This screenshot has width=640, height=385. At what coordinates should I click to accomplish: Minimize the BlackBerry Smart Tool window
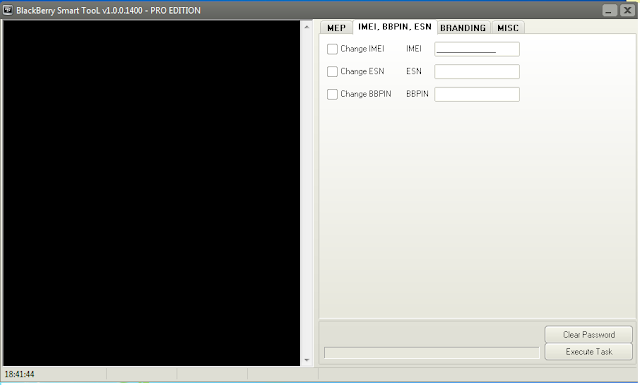coord(609,10)
